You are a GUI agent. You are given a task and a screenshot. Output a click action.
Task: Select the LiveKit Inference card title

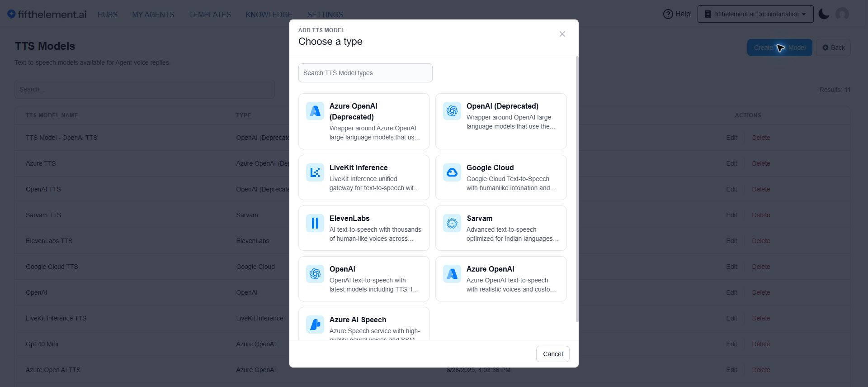pos(359,167)
